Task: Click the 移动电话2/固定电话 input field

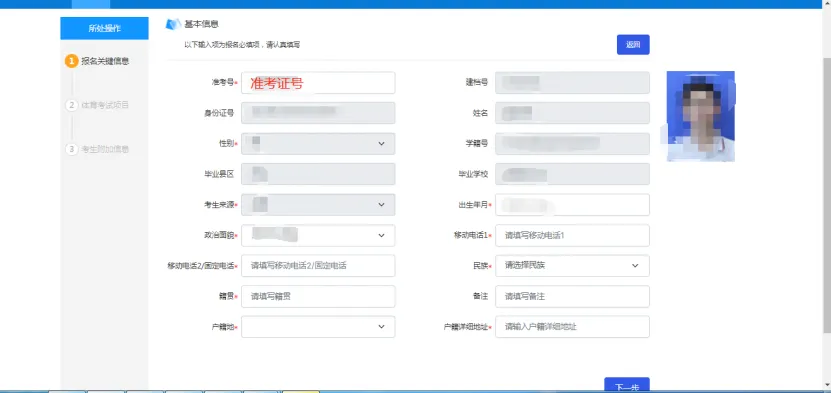Action: (x=318, y=266)
